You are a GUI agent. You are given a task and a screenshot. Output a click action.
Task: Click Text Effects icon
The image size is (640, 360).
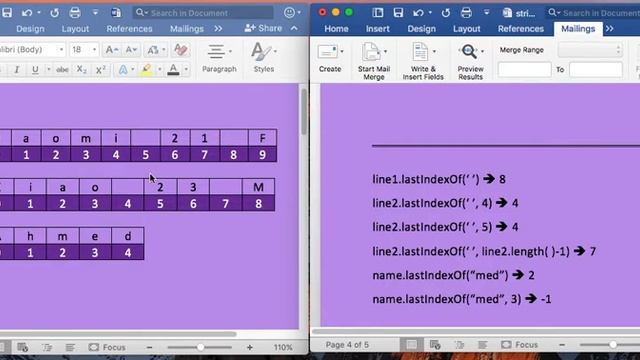pyautogui.click(x=122, y=70)
